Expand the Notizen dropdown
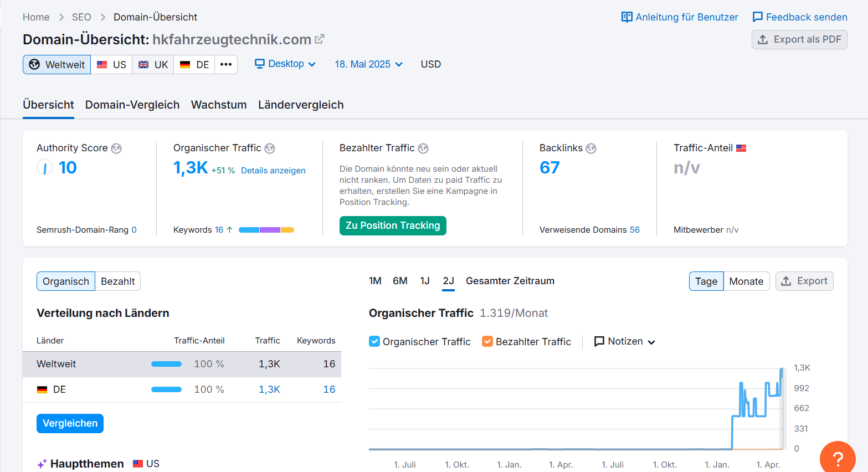 (624, 341)
